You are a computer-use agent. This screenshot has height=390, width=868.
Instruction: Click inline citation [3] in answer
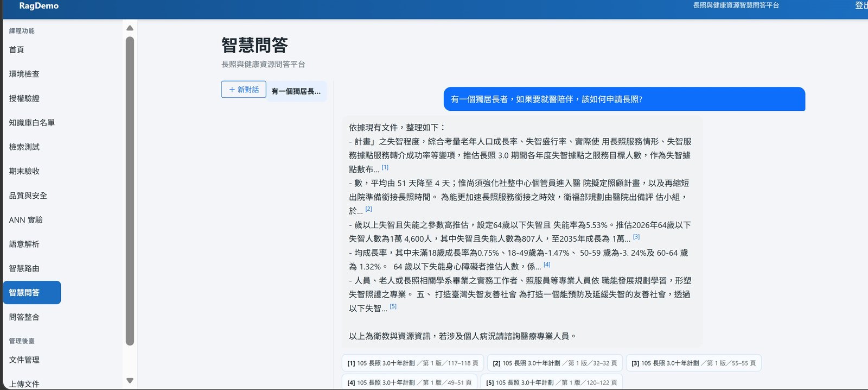(636, 237)
